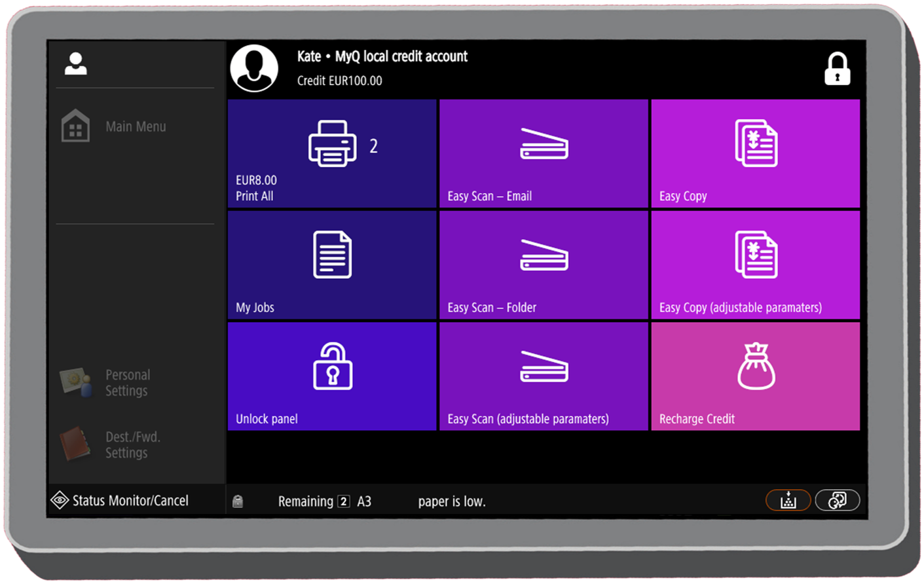Launch the Easy Copy tile
Screen dimensions: 924x582
[x=755, y=154]
